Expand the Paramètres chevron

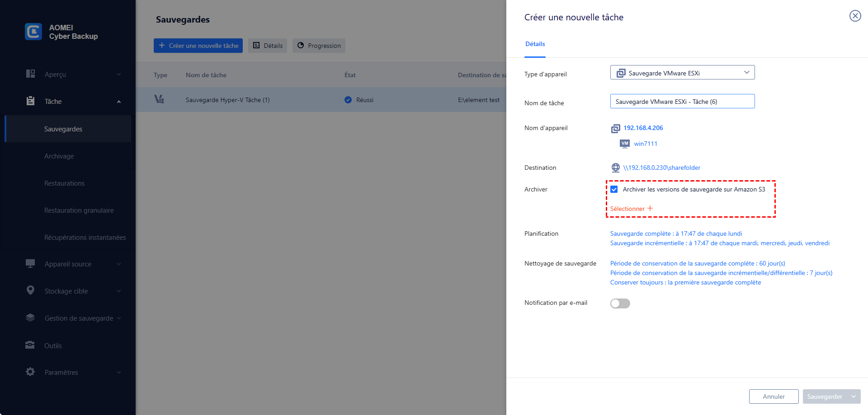(x=119, y=373)
